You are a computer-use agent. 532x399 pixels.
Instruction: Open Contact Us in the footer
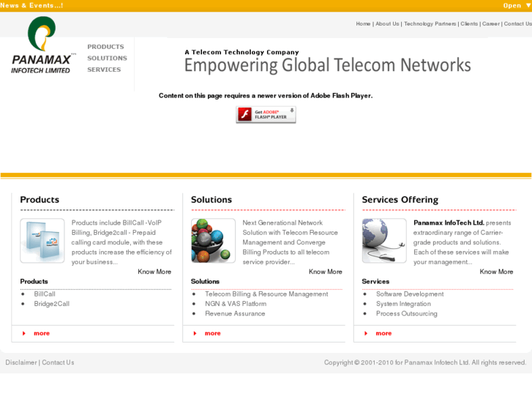(58, 362)
